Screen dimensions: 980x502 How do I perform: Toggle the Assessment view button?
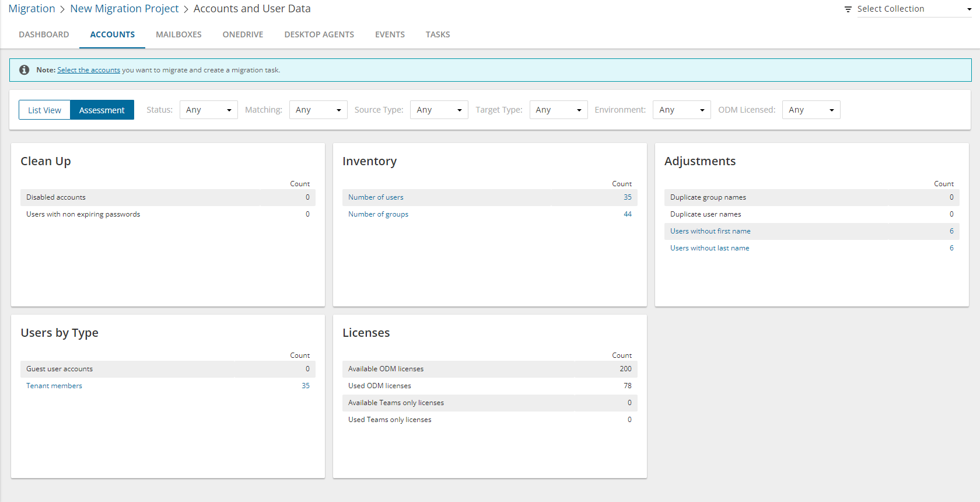pos(102,110)
